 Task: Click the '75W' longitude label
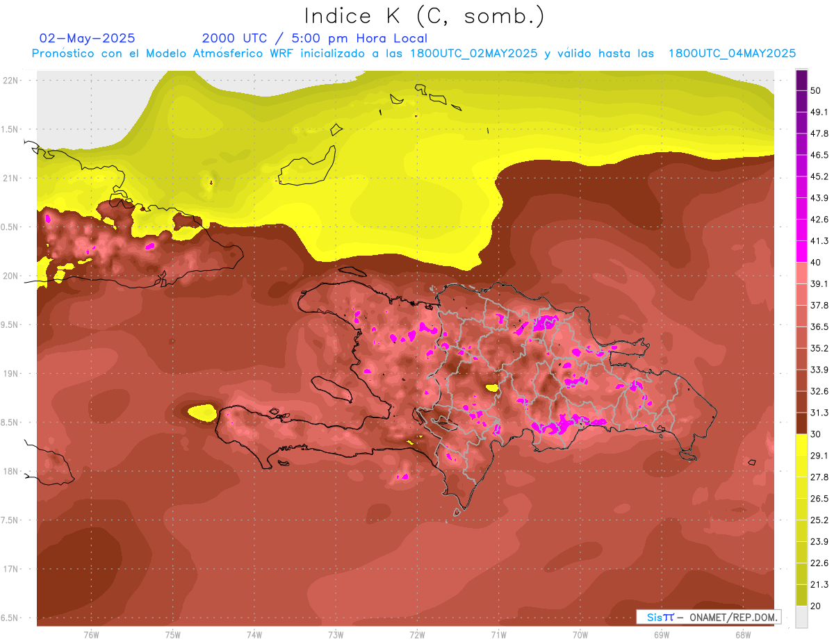(172, 635)
